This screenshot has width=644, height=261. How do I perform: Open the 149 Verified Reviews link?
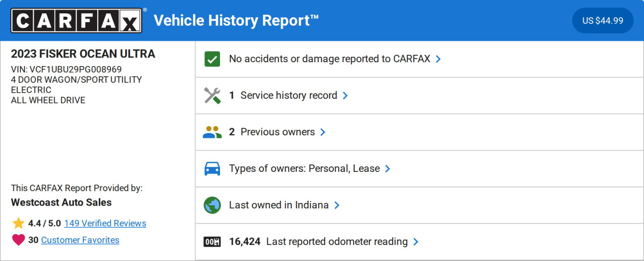click(x=105, y=223)
